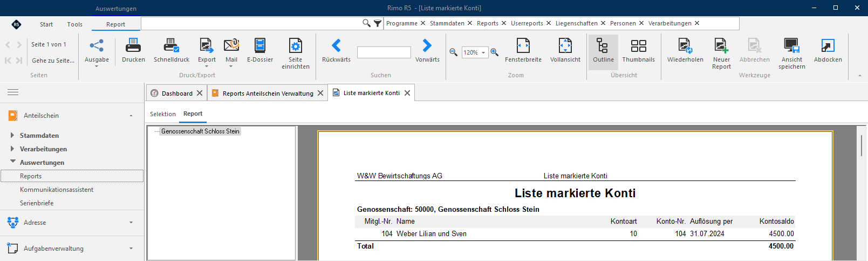868x261 pixels.
Task: Remove the Personen favorite with X
Action: (x=641, y=23)
